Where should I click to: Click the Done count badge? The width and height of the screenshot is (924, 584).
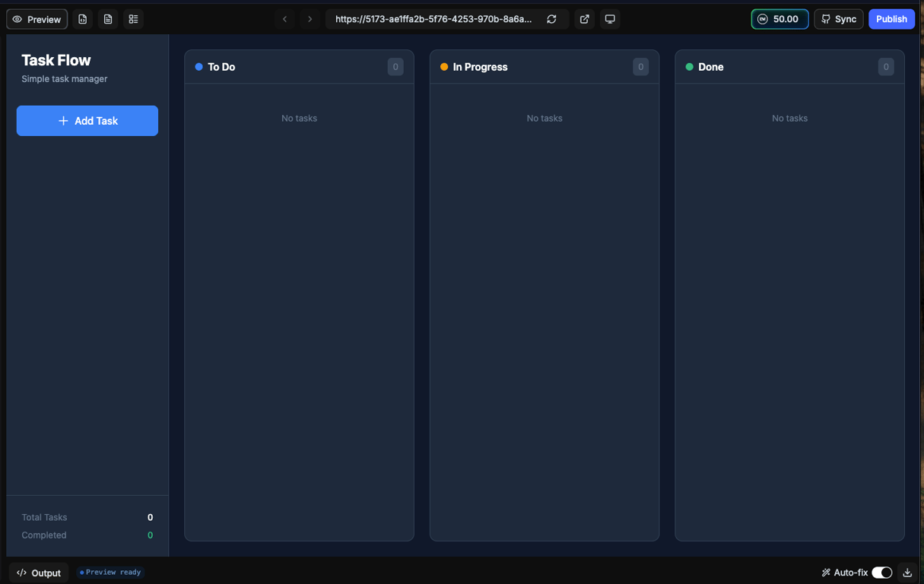886,67
